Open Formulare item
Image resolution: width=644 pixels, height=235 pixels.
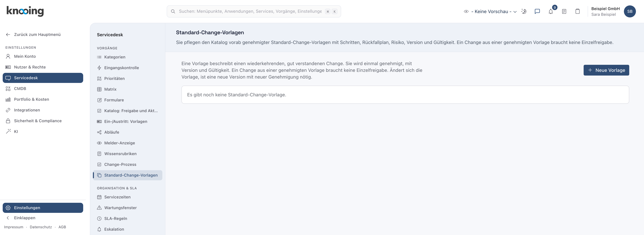tap(127, 100)
